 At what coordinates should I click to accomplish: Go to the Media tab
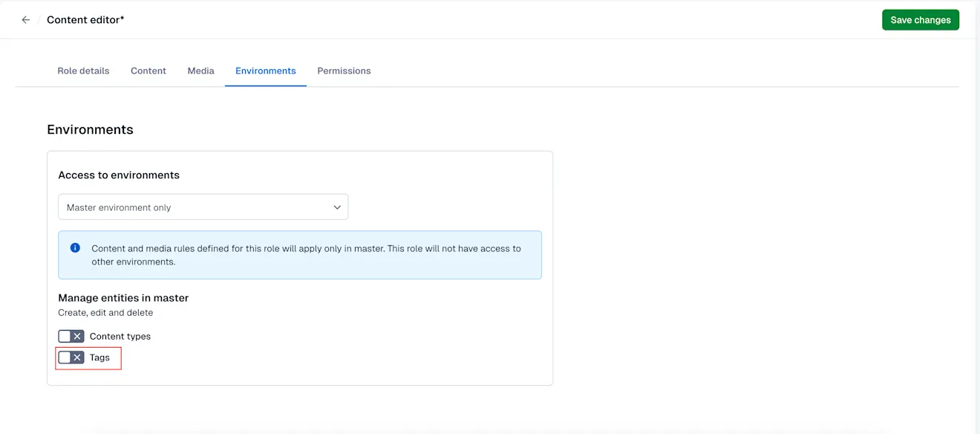(x=200, y=71)
